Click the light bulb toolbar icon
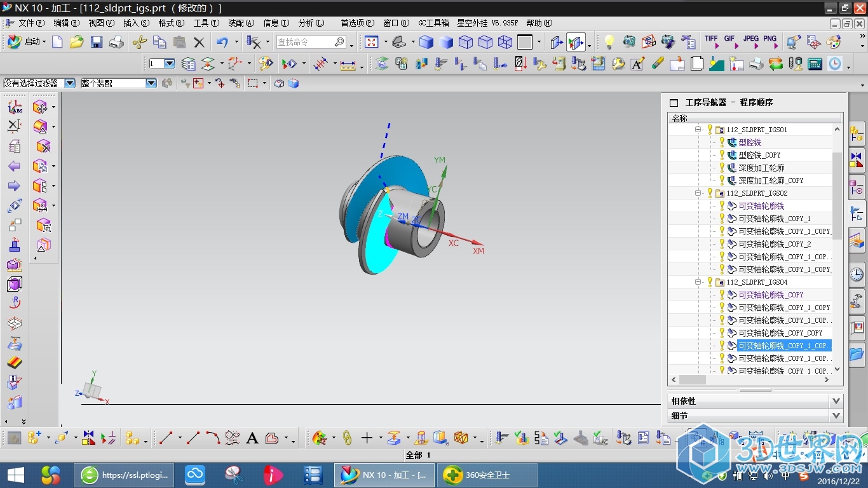This screenshot has height=488, width=868. click(x=609, y=42)
